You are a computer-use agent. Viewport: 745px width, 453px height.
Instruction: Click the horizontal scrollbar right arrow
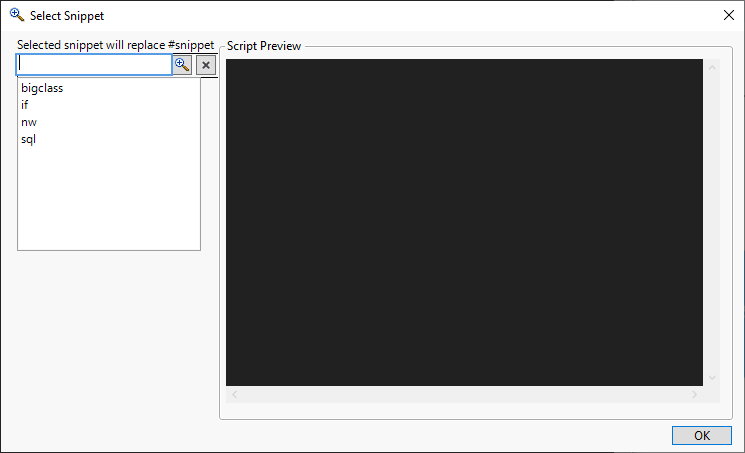coord(695,395)
